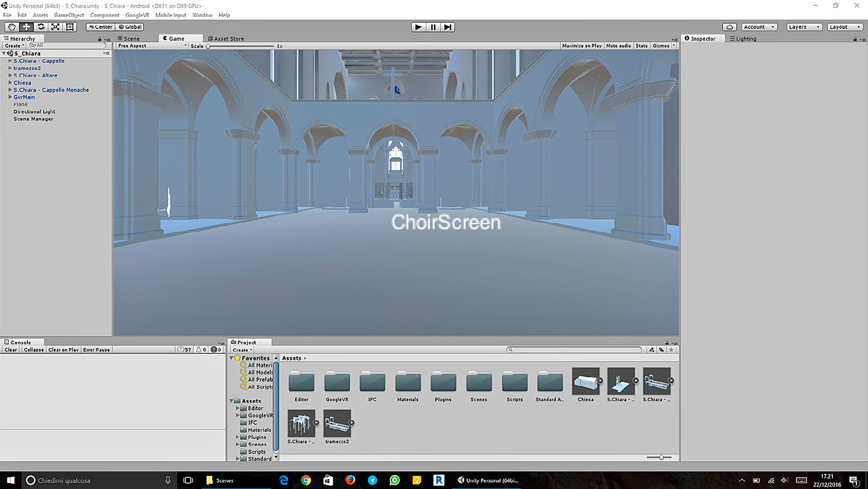868x489 pixels.
Task: Adjust the Project icon size slider
Action: tap(659, 458)
